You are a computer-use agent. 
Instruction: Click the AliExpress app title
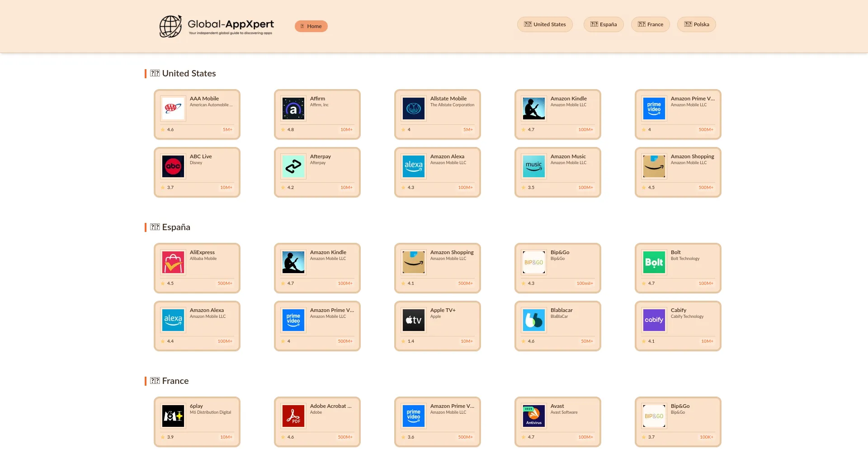coord(202,252)
